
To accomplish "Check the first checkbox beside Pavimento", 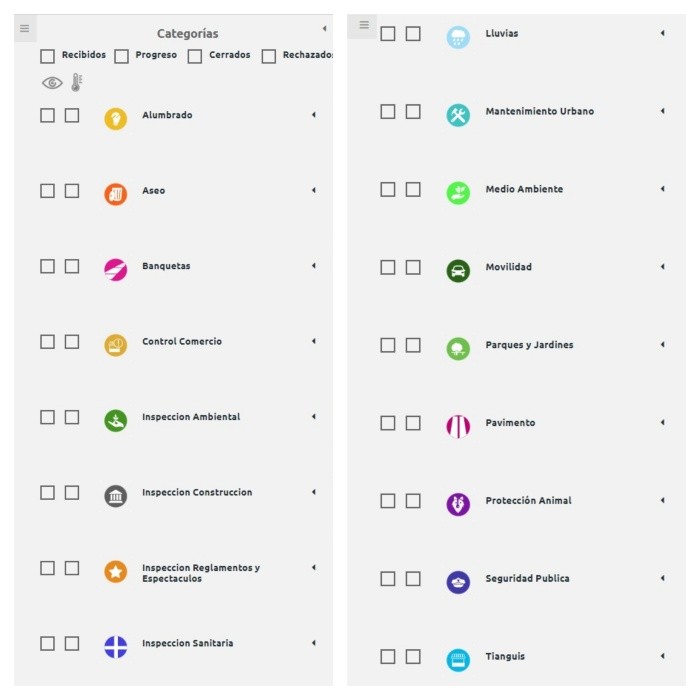I will coord(388,423).
